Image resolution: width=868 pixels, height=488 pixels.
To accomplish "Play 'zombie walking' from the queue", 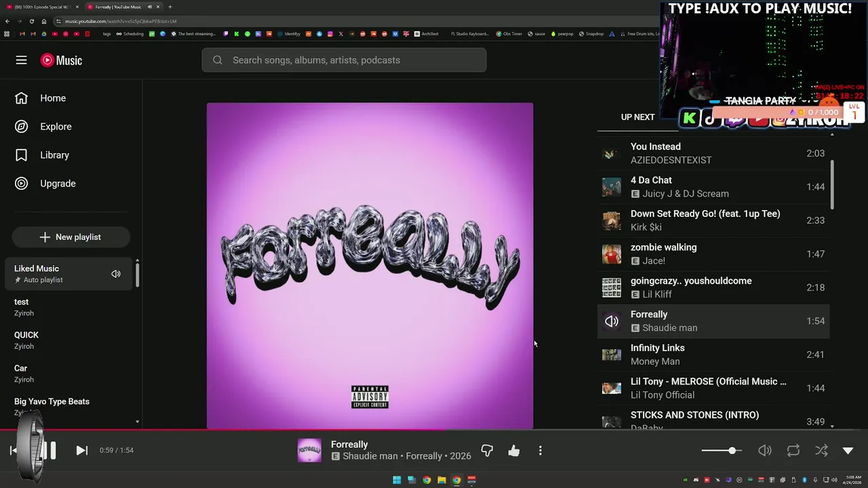I will tap(713, 254).
